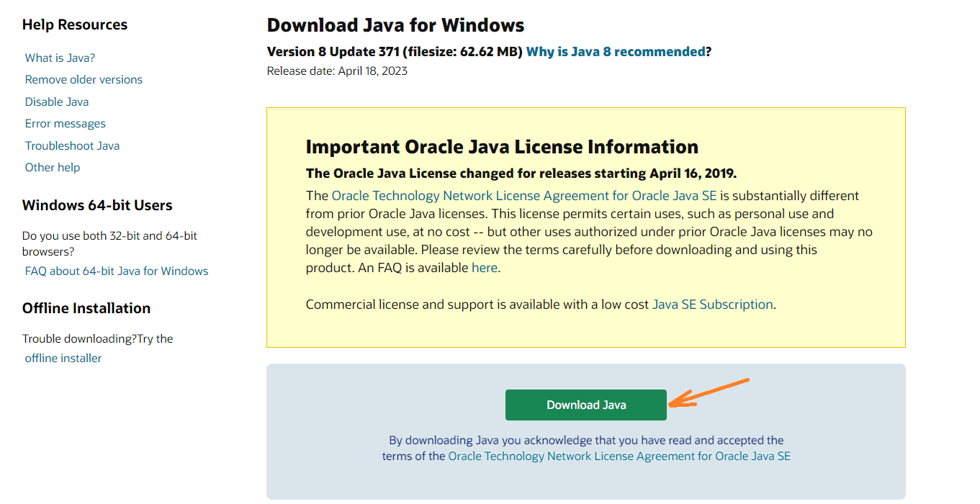Visit the Java SE Subscription link
The image size is (980, 504).
(712, 305)
